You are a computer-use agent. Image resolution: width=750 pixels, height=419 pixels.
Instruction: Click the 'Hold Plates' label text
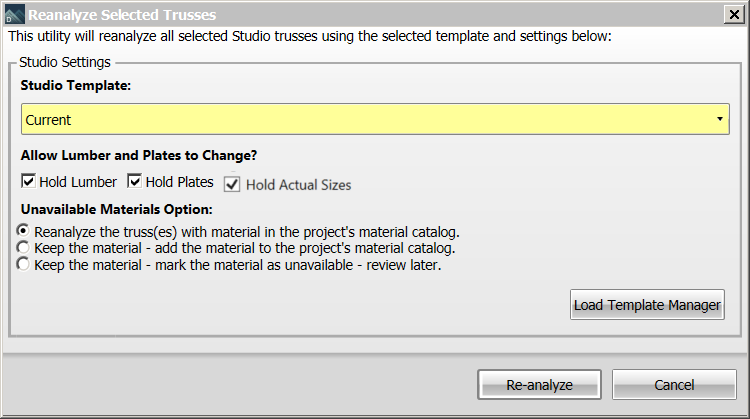pos(179,182)
